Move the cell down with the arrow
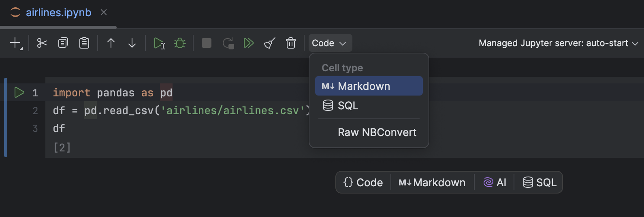This screenshot has width=644, height=217. pyautogui.click(x=132, y=43)
